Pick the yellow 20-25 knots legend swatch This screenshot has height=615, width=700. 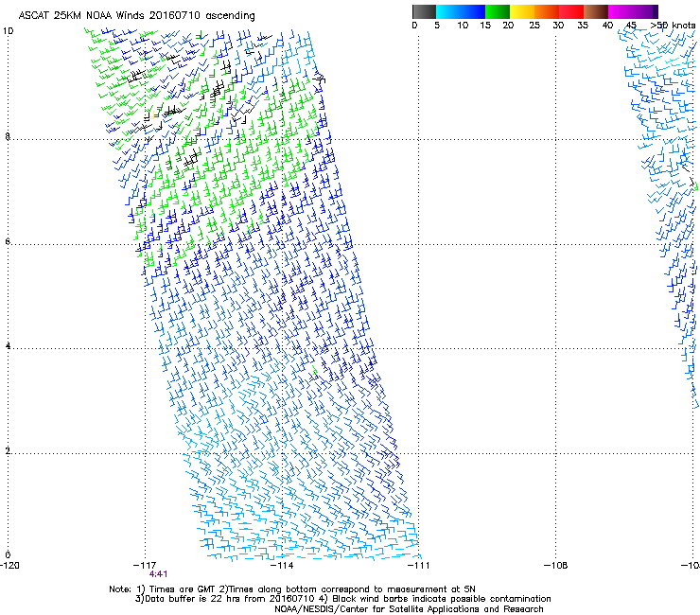point(522,11)
